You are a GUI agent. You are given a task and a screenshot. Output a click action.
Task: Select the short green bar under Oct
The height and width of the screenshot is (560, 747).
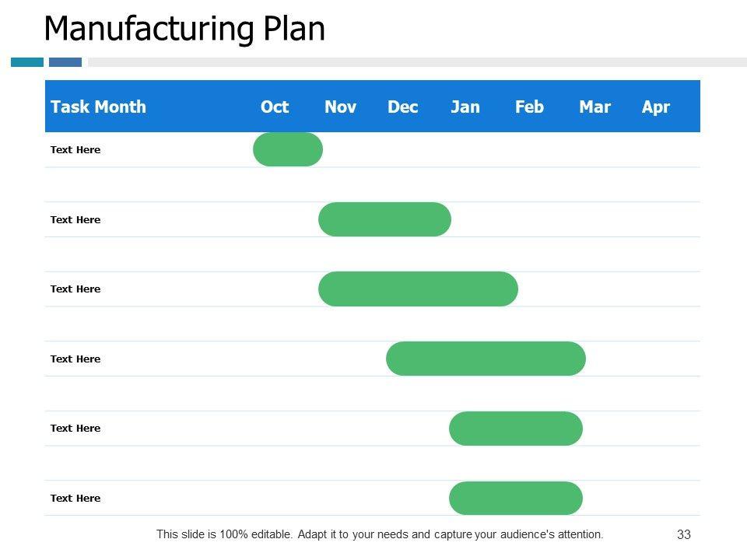coord(288,149)
